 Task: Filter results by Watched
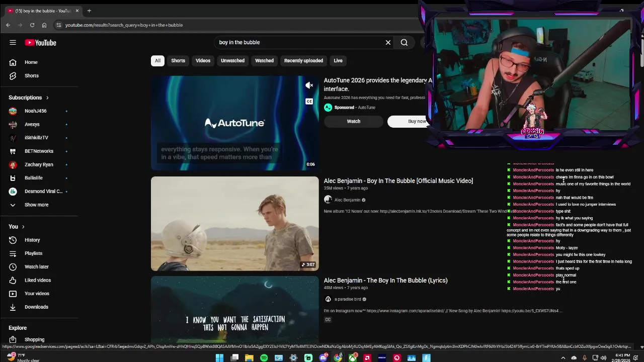pyautogui.click(x=264, y=61)
